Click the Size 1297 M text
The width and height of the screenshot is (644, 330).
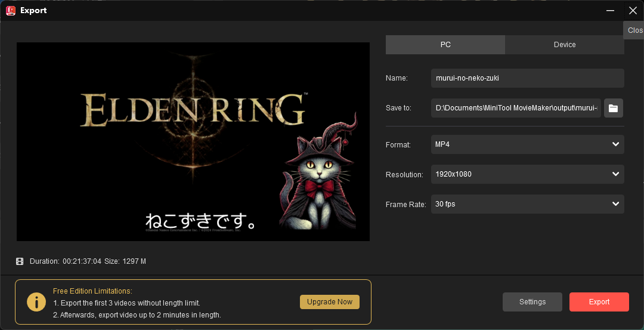pyautogui.click(x=125, y=261)
